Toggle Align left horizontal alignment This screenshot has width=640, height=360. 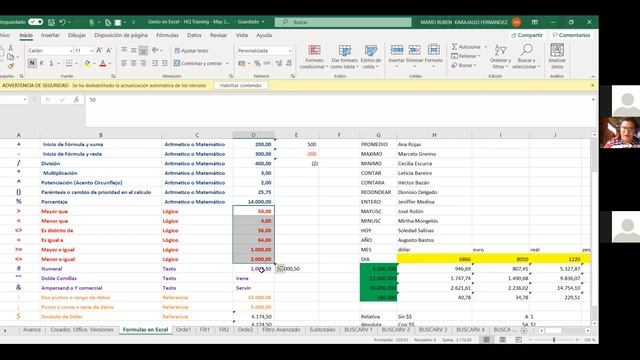[124, 63]
